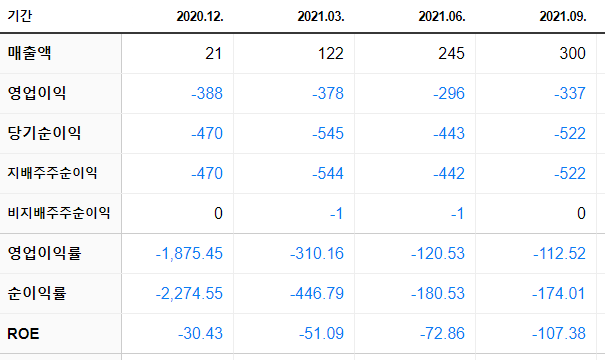The width and height of the screenshot is (605, 360).
Task: Click the 당기순이익 row label
Action: 44,133
